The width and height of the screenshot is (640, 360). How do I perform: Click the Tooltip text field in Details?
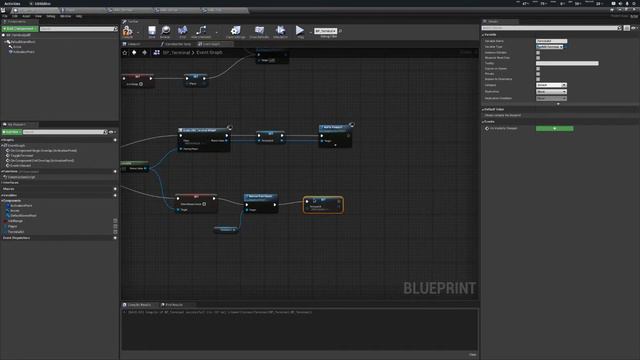click(567, 63)
